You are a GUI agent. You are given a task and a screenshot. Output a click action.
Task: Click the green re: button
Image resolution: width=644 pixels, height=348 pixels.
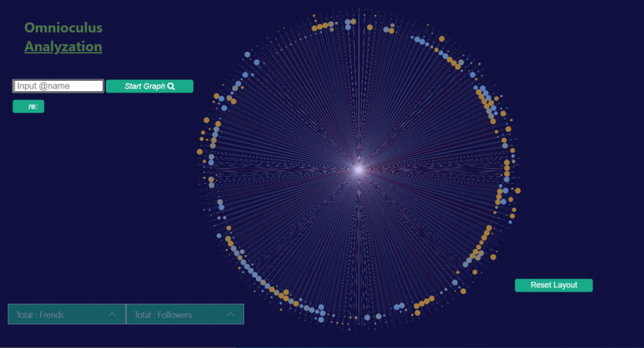(x=28, y=106)
